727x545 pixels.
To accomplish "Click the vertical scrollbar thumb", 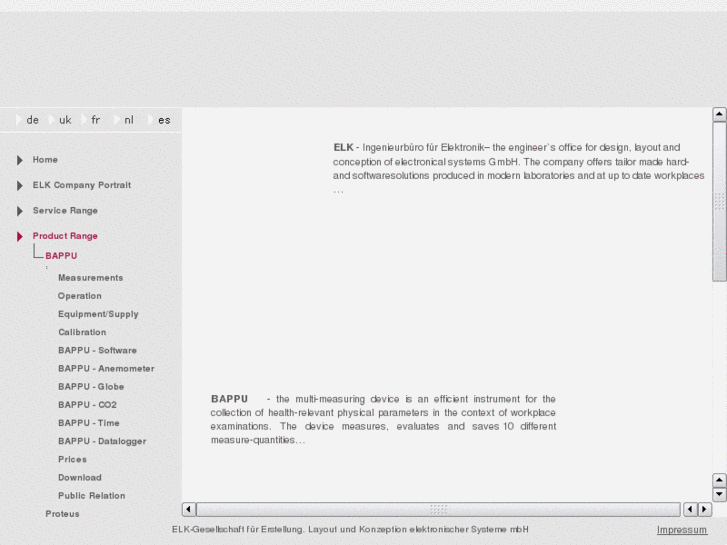I will [719, 201].
